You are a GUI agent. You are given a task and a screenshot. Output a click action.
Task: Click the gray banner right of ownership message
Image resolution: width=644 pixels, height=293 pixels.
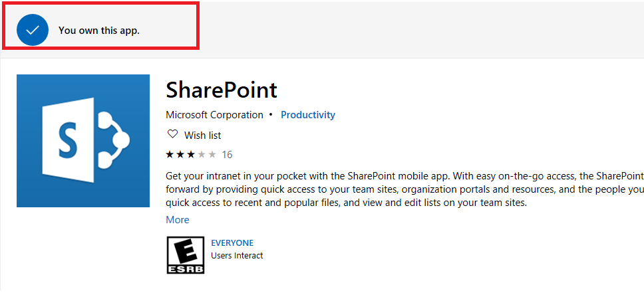[422, 29]
